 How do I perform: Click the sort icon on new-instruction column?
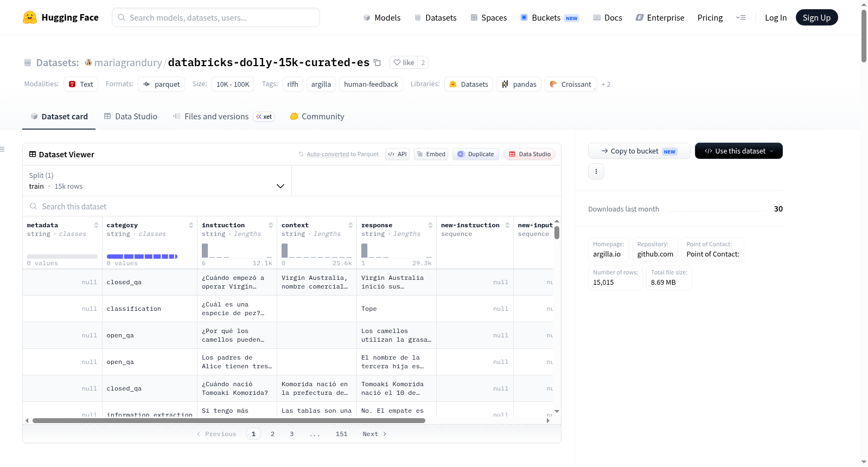pos(507,225)
